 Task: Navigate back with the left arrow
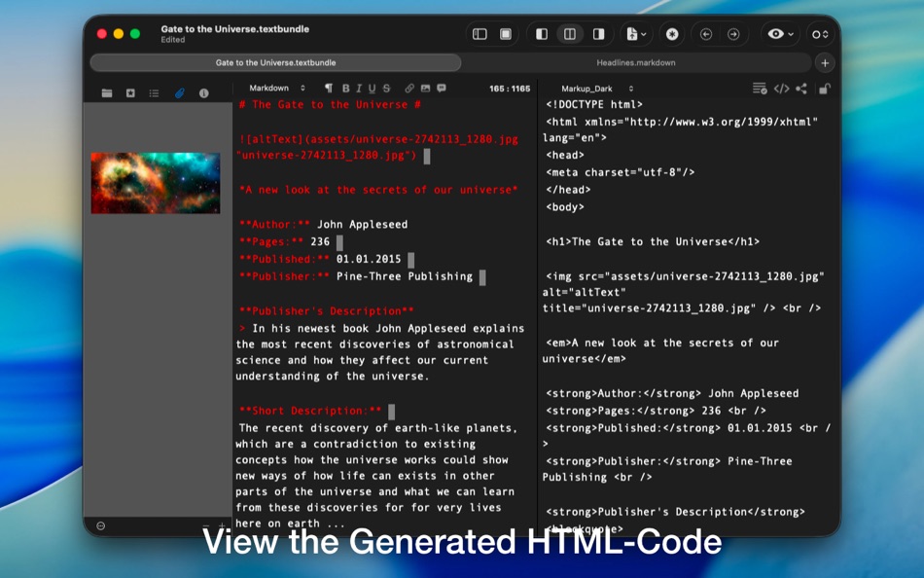[x=706, y=34]
